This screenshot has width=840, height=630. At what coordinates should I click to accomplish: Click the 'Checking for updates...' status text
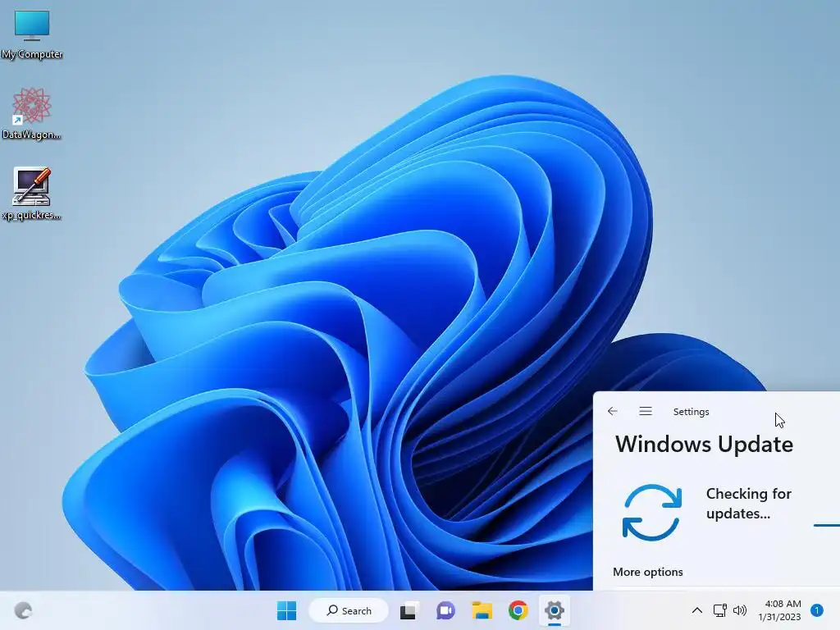tap(748, 503)
